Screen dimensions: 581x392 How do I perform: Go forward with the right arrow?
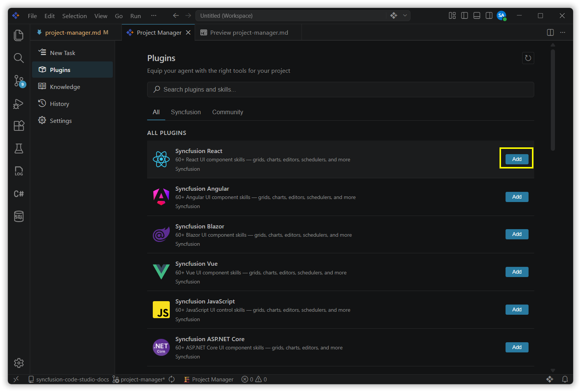tap(188, 15)
